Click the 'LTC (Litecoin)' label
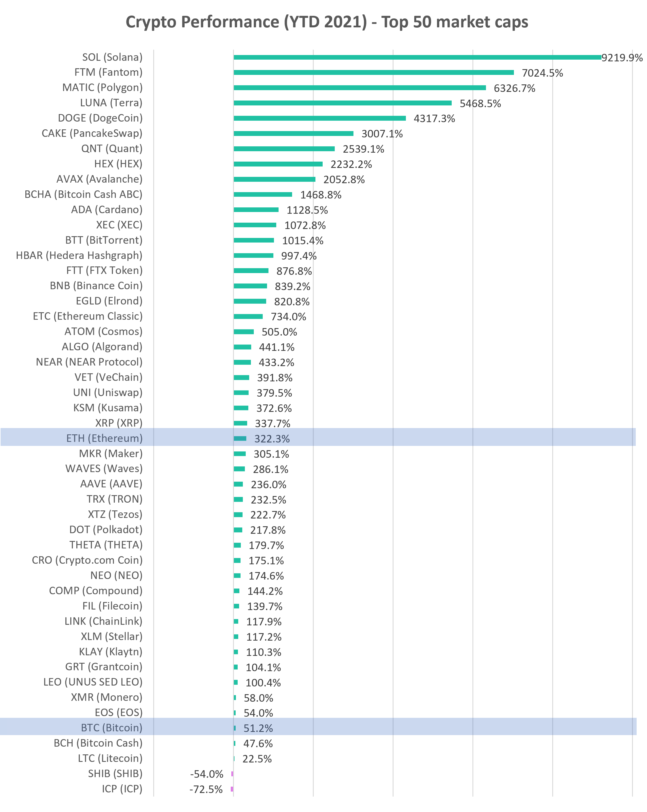Screen dimensions: 647x812 [x=110, y=758]
